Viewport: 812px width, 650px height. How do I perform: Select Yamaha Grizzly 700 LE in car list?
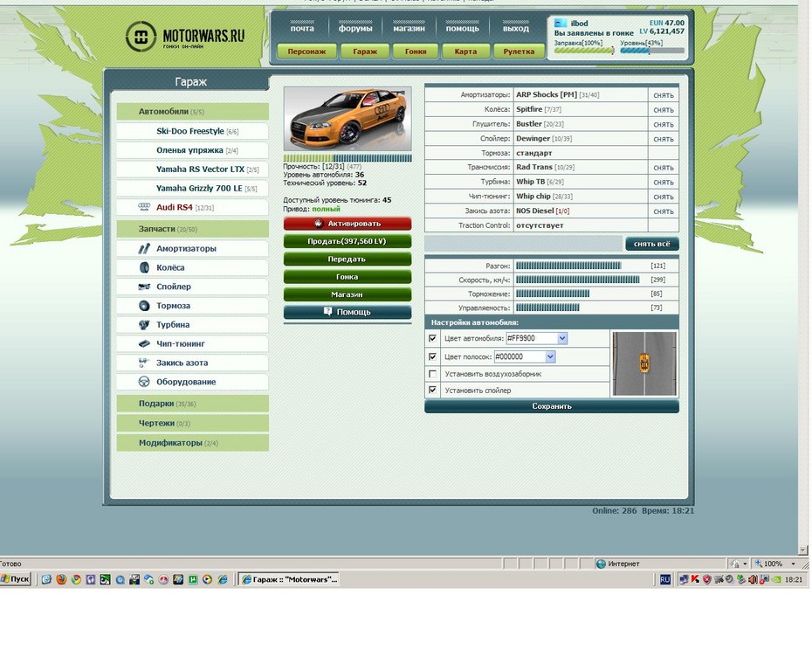[x=192, y=189]
